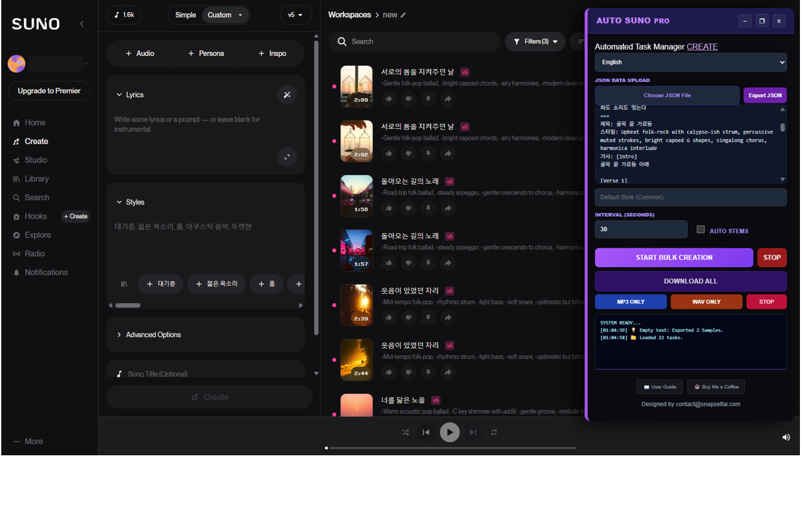Screen dimensions: 812x508
Task: Add the 대기층 style tag
Action: [161, 284]
